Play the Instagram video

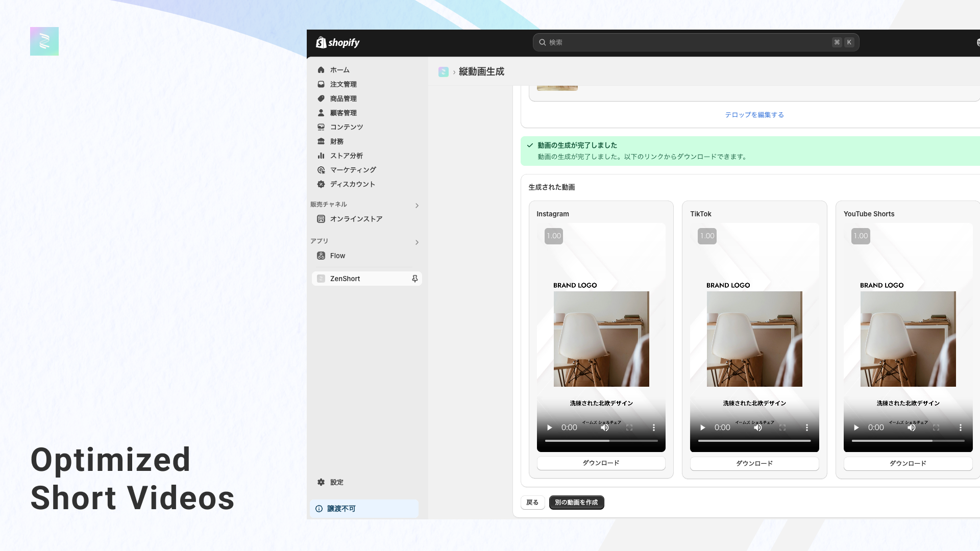550,428
